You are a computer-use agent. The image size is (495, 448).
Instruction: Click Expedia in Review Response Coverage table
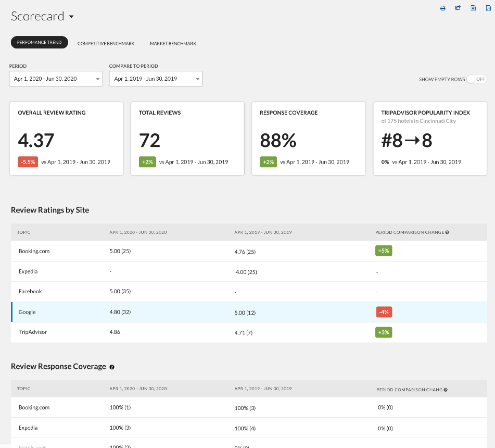click(28, 428)
